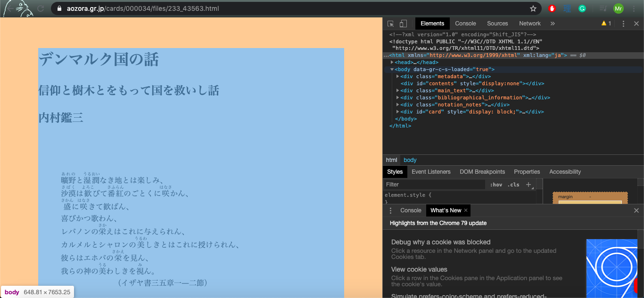
Task: Click inside the Styles filter field
Action: point(424,184)
